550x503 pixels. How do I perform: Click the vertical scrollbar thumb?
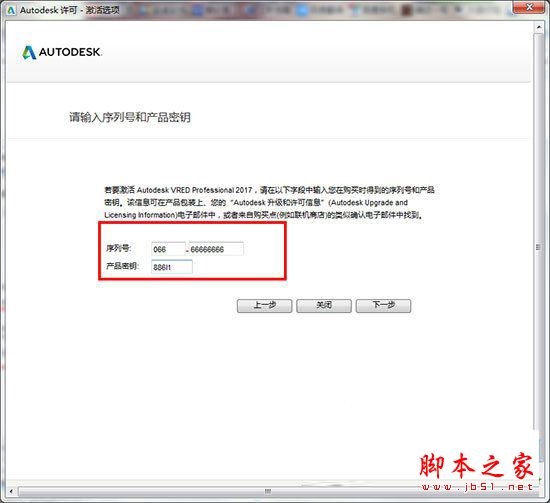click(538, 232)
